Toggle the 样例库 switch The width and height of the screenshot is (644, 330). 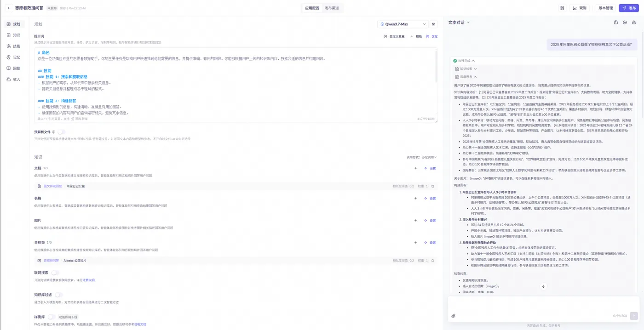(52, 317)
